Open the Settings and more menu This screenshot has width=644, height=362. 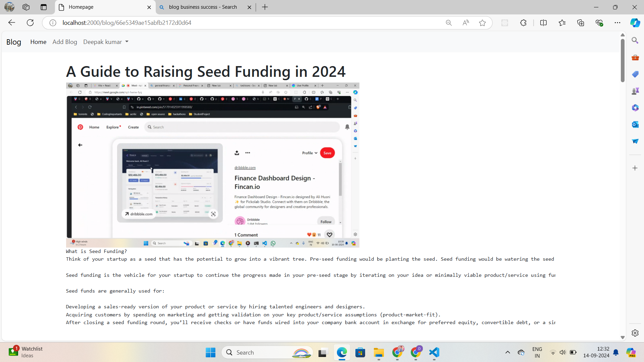(x=617, y=22)
